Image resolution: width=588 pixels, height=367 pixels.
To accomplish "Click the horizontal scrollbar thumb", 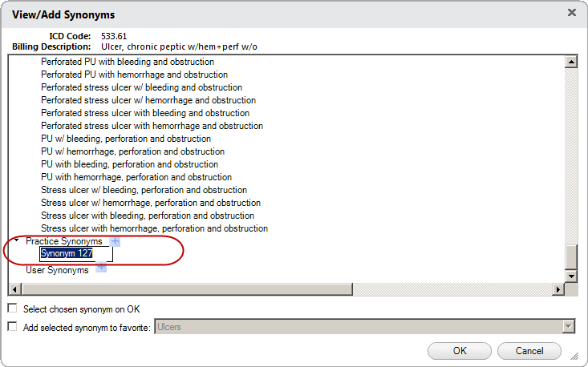I will (187, 289).
